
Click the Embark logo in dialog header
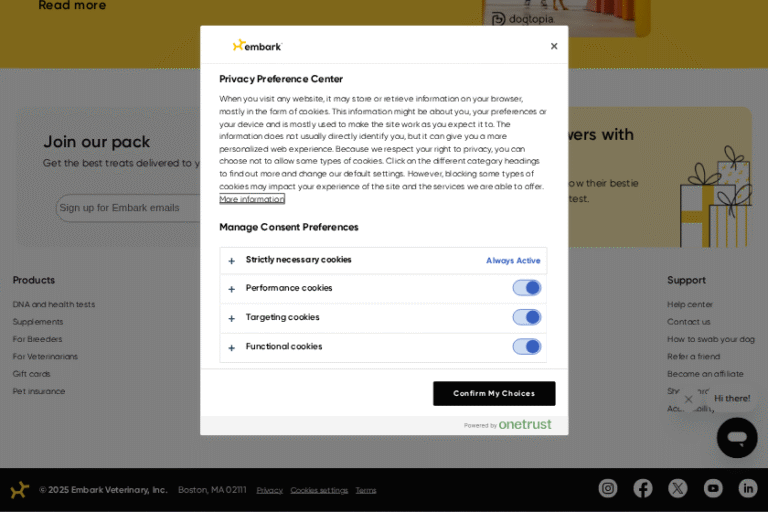click(x=257, y=46)
